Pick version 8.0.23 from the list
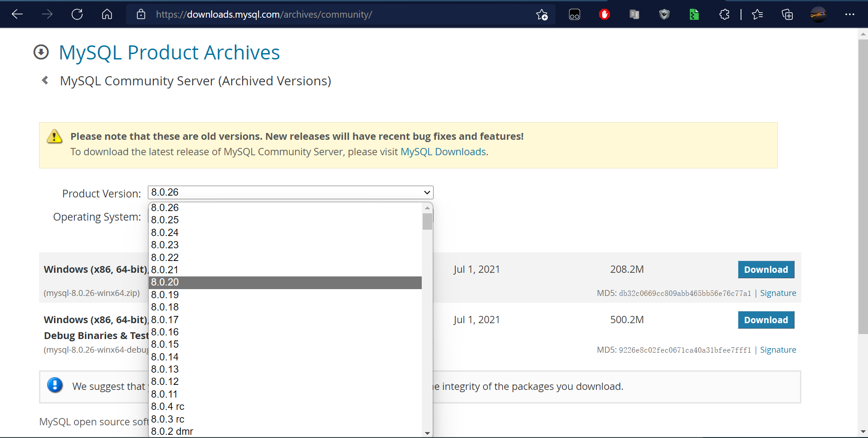The image size is (868, 438). [x=285, y=245]
